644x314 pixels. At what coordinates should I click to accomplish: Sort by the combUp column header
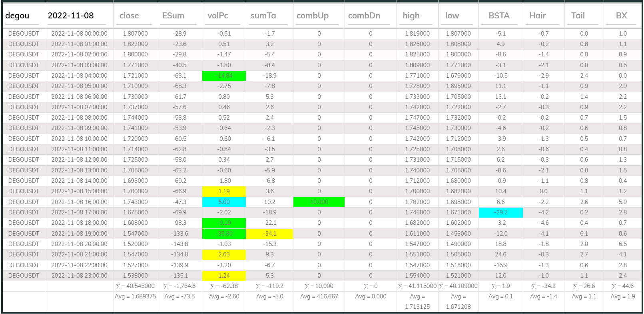[313, 16]
